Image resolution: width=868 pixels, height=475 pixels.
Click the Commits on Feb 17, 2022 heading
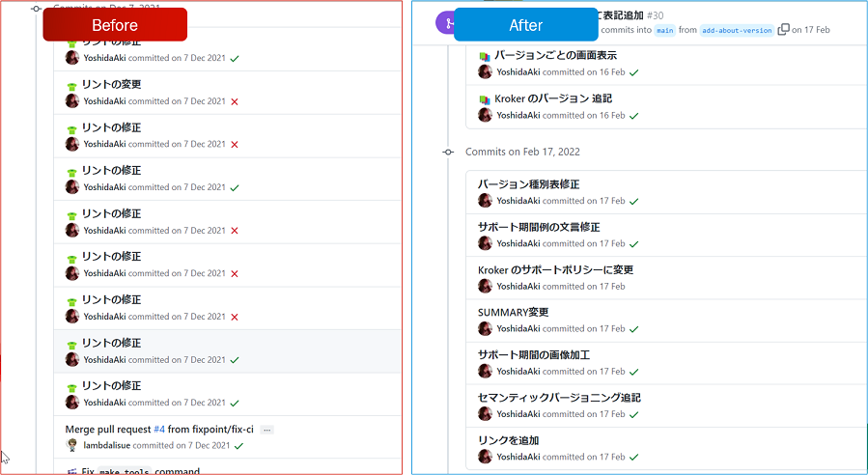(x=522, y=152)
